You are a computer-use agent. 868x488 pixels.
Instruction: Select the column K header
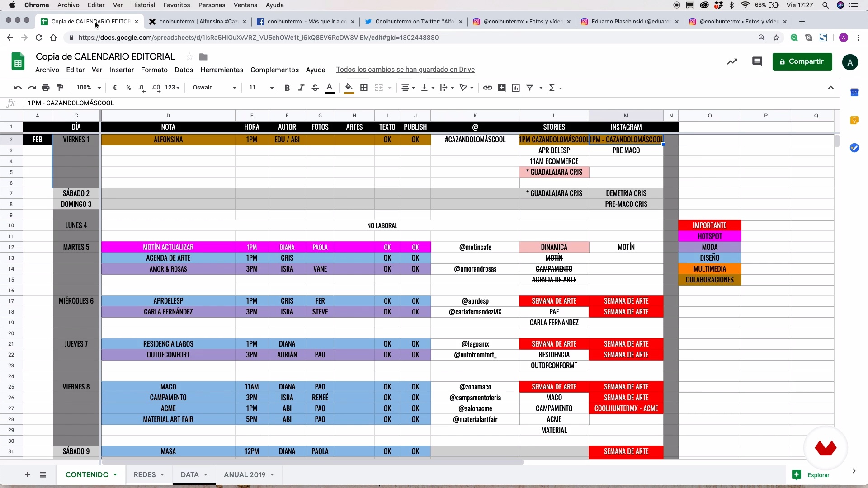click(475, 116)
